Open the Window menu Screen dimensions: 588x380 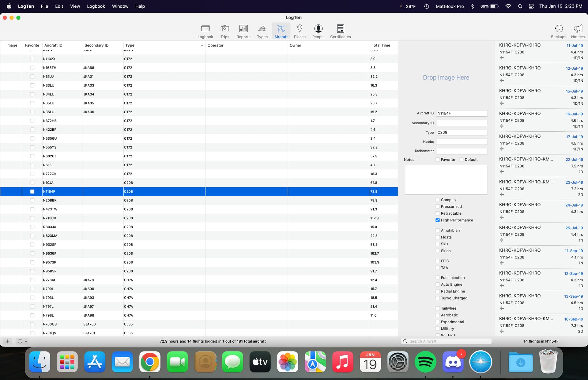(120, 6)
